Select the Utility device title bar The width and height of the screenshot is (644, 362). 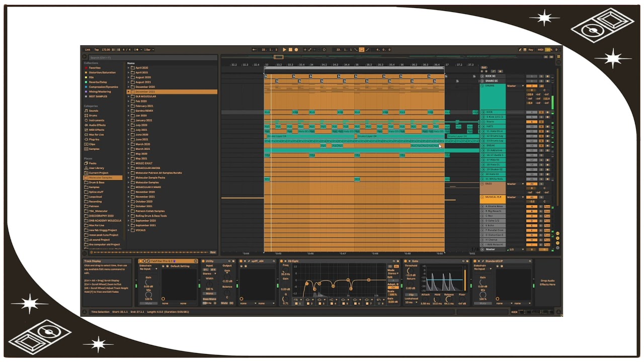coord(218,261)
